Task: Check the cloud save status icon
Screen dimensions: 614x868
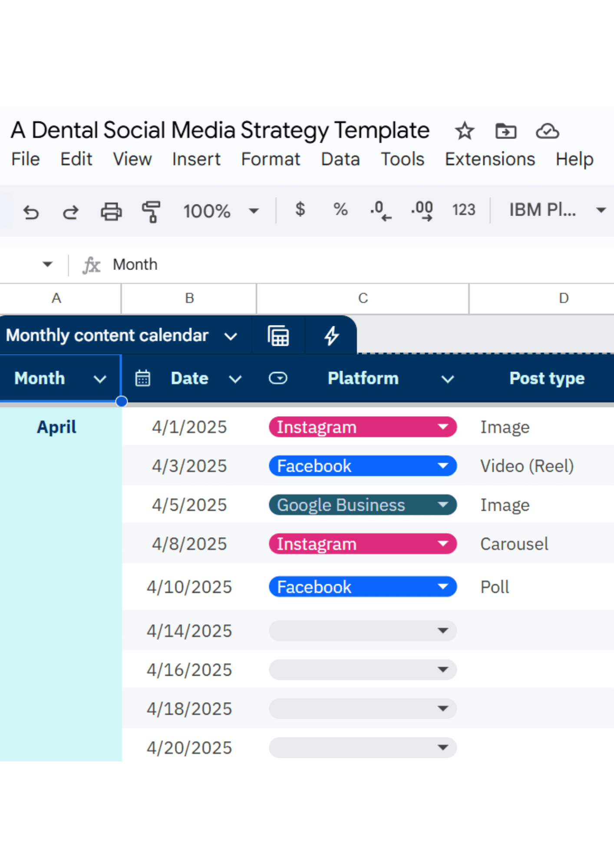Action: point(547,131)
